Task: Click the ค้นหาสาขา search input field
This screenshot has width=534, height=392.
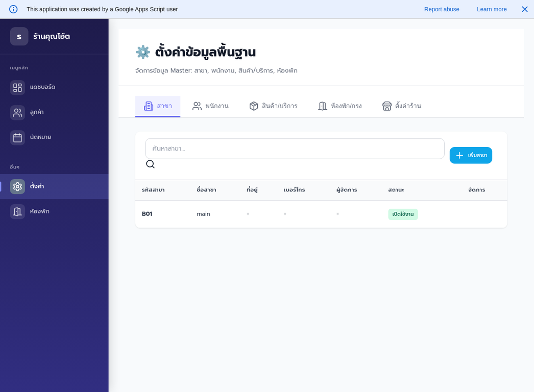Action: pyautogui.click(x=295, y=149)
